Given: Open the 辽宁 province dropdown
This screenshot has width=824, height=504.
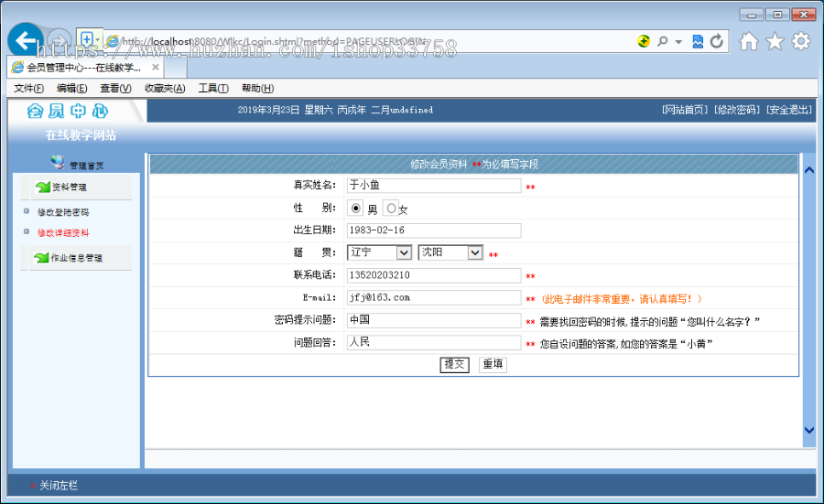Looking at the screenshot, I should pos(379,252).
